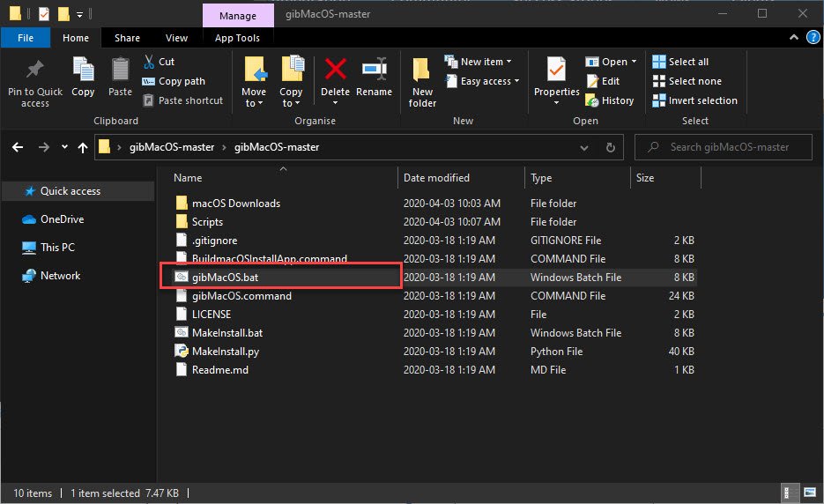Click the Paste clipboard icon
This screenshot has height=504, width=824.
[x=121, y=70]
